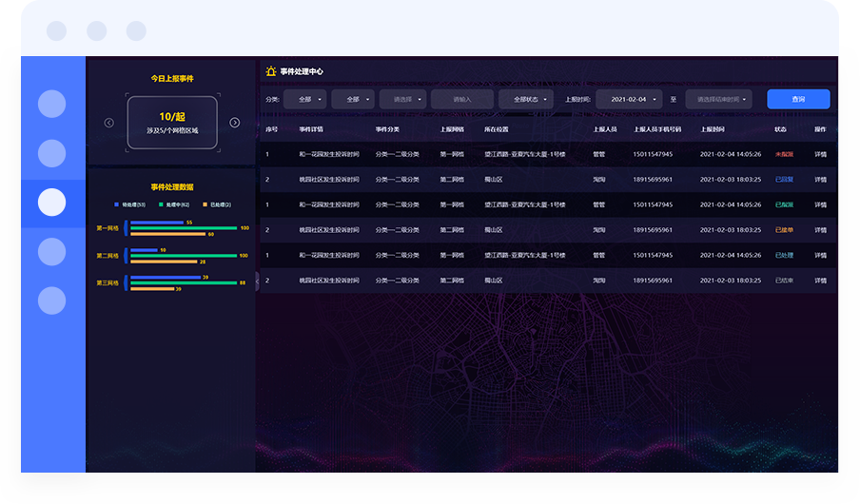Click the alarm icon beside 事件处理中心
The width and height of the screenshot is (860, 504).
(x=270, y=71)
